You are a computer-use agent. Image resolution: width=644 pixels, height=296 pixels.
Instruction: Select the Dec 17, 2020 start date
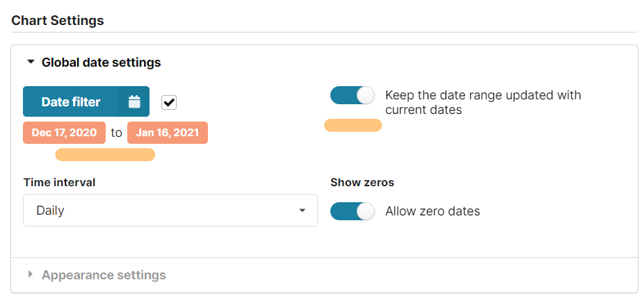(64, 133)
